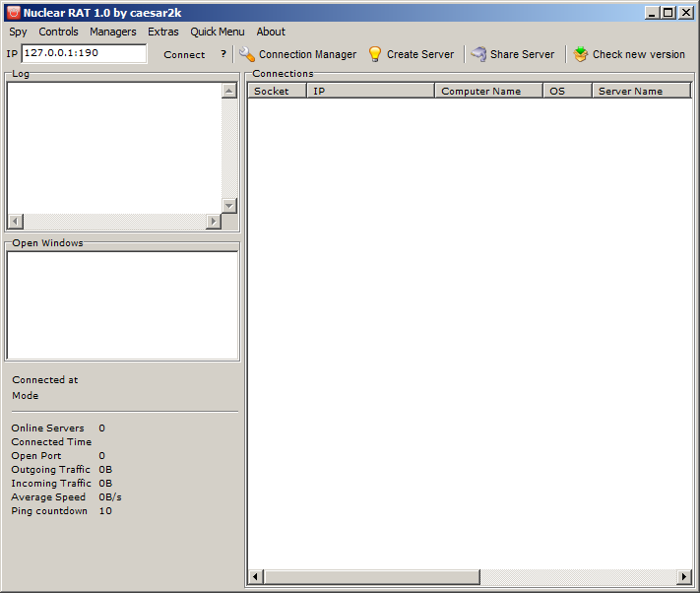Click the Share Server icon
The height and width of the screenshot is (593, 700).
(x=478, y=54)
